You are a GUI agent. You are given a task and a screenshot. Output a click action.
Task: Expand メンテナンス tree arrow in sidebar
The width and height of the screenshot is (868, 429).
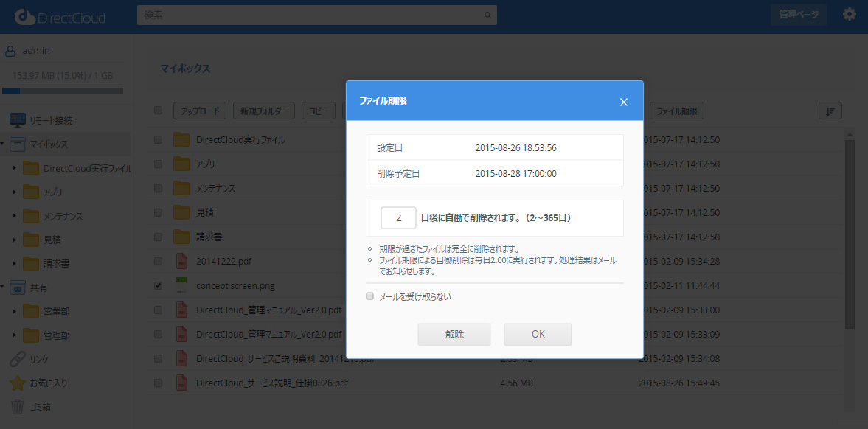click(x=14, y=215)
